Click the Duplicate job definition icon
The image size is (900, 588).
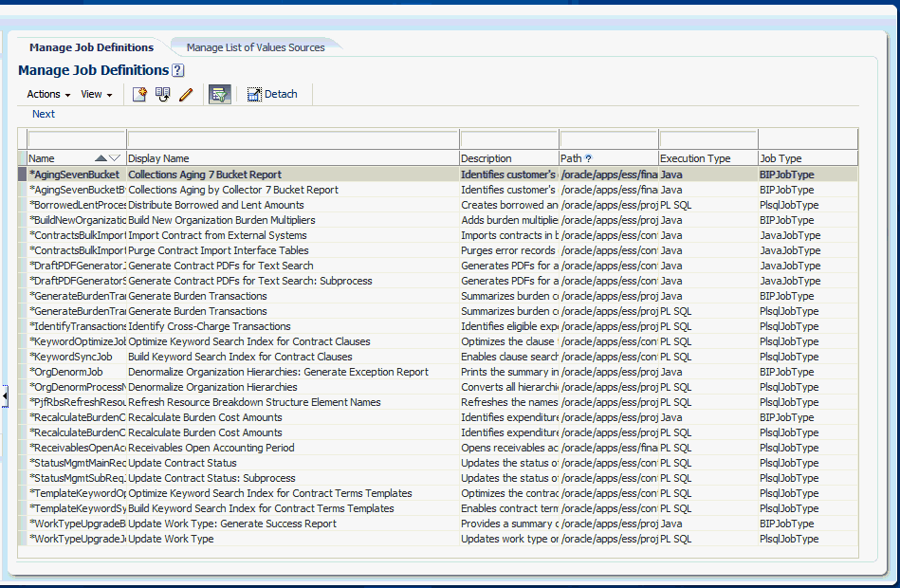point(162,94)
